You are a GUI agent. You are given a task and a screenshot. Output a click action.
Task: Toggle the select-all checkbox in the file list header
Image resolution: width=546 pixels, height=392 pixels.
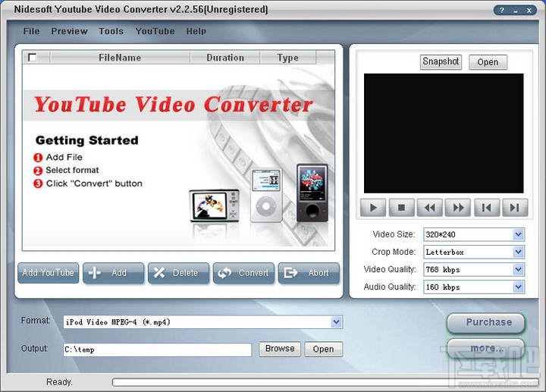pyautogui.click(x=32, y=58)
